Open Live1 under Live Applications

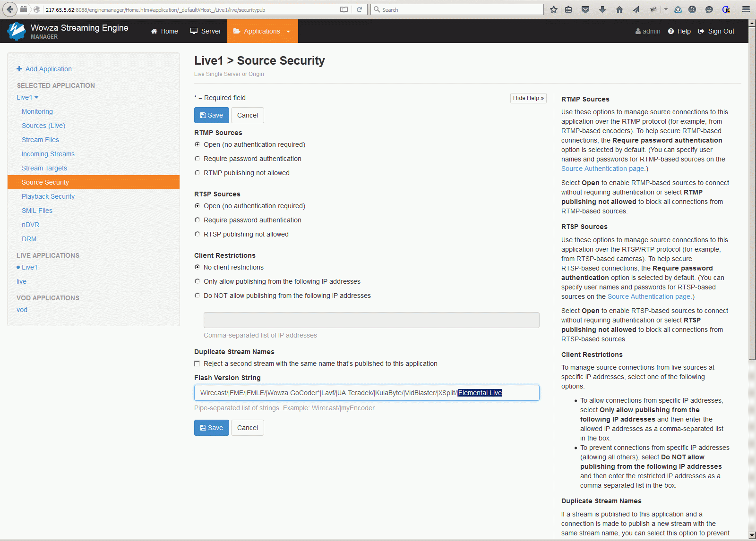coord(29,267)
